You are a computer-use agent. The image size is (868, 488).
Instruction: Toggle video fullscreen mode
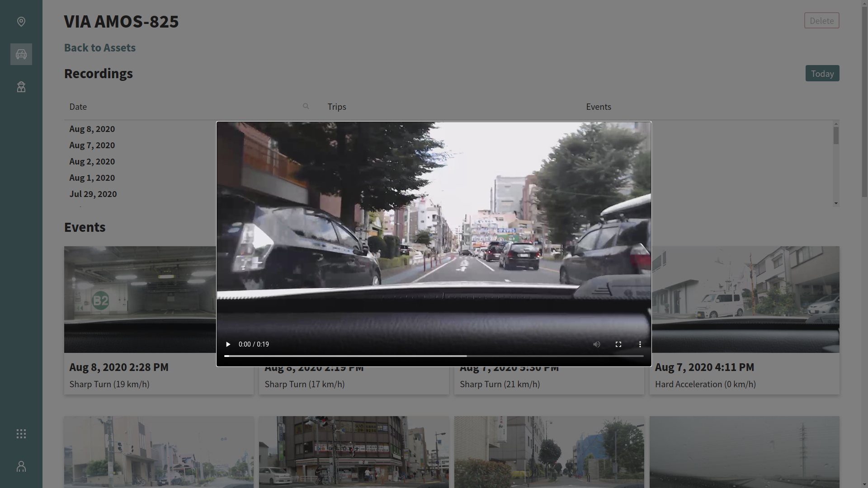[x=618, y=344]
